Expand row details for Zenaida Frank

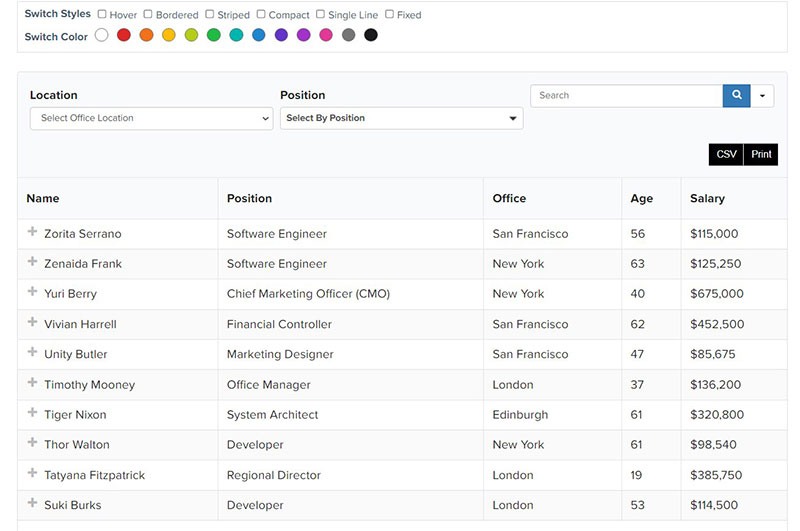click(x=32, y=262)
